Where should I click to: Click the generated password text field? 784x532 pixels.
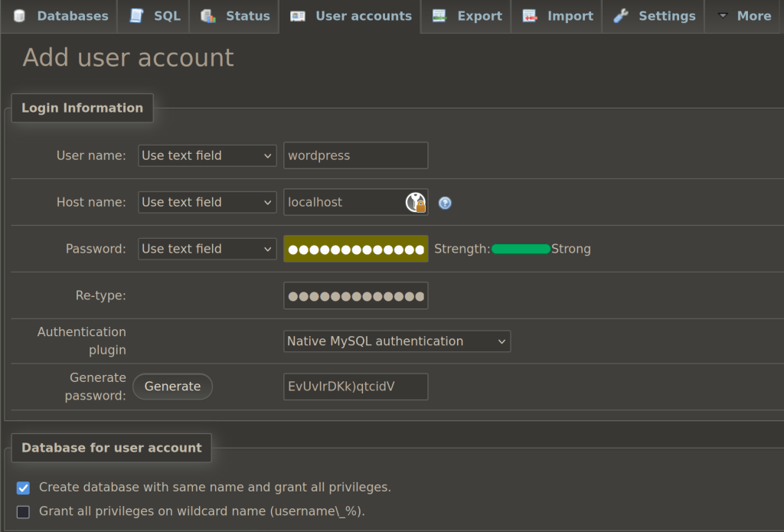point(355,387)
